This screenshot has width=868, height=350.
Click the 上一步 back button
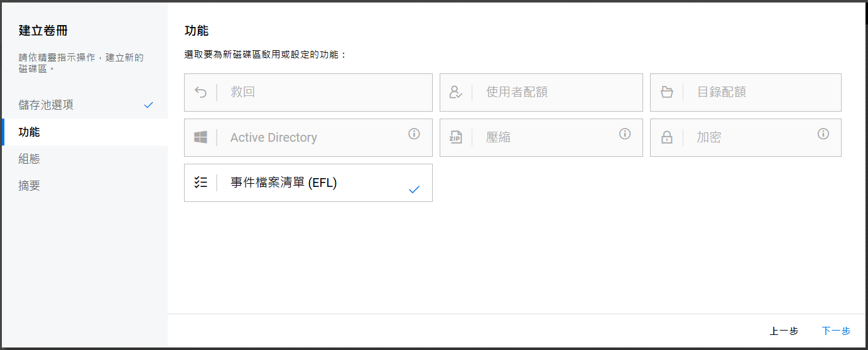pyautogui.click(x=784, y=331)
